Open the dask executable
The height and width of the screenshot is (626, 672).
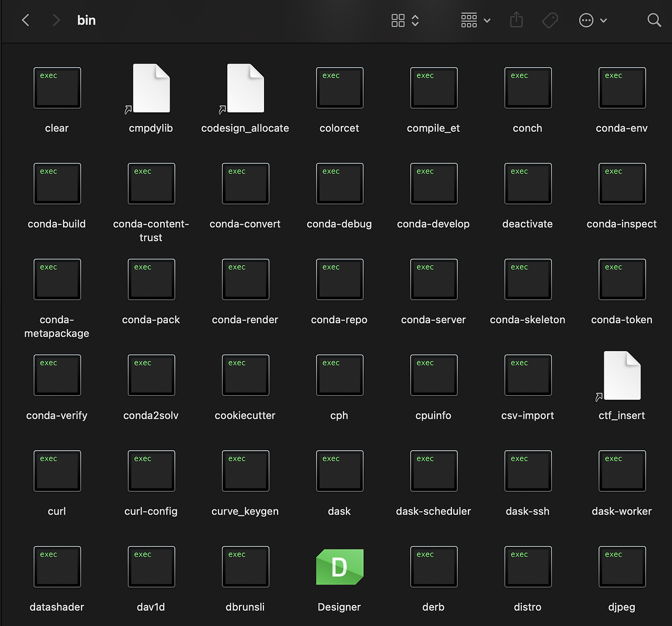pyautogui.click(x=339, y=471)
